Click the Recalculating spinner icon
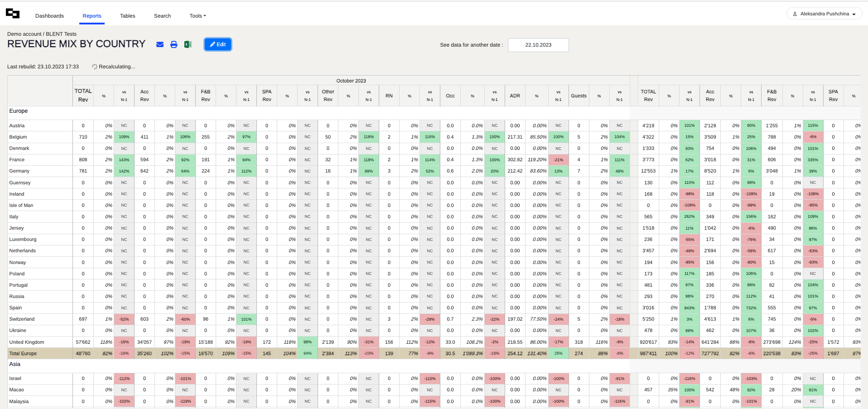The width and height of the screenshot is (868, 409). 95,67
